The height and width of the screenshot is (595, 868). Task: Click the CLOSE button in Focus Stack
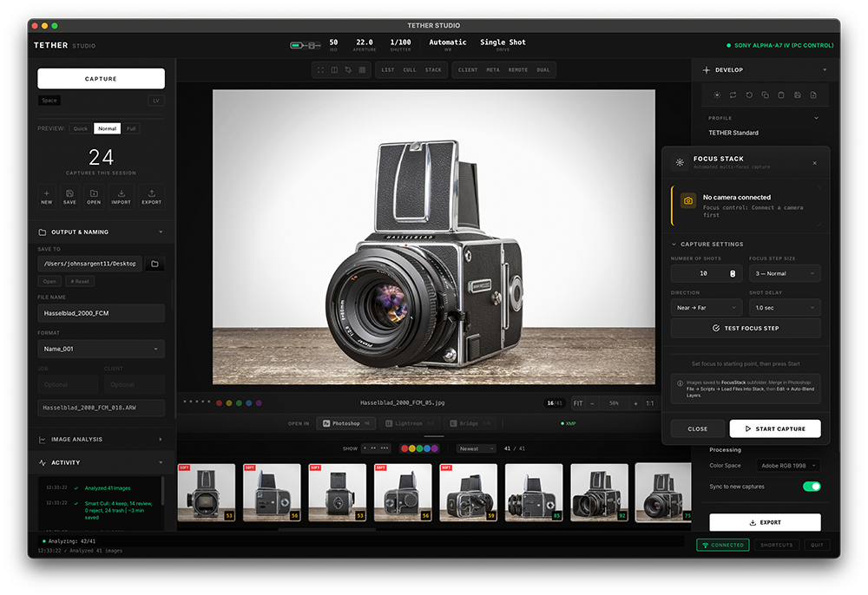[698, 429]
